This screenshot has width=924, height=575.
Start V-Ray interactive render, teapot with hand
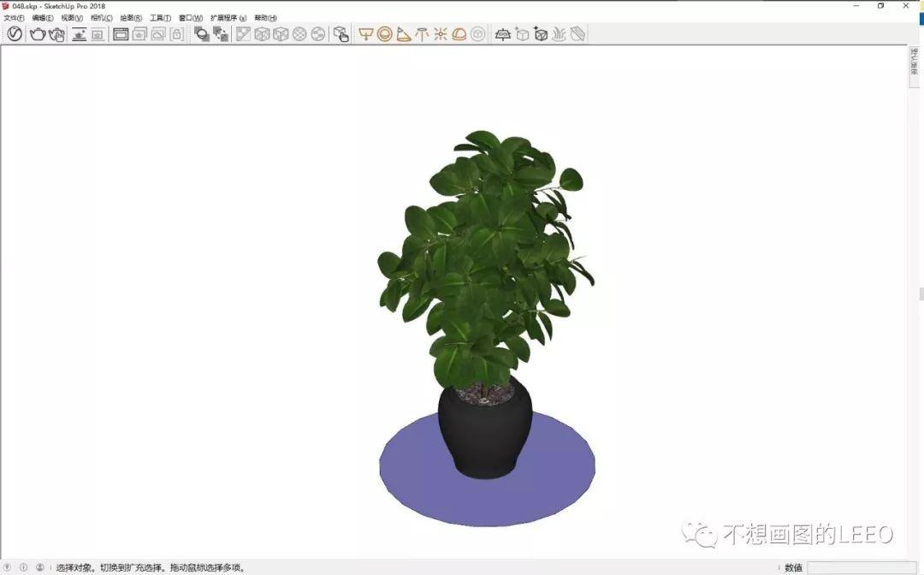[56, 34]
